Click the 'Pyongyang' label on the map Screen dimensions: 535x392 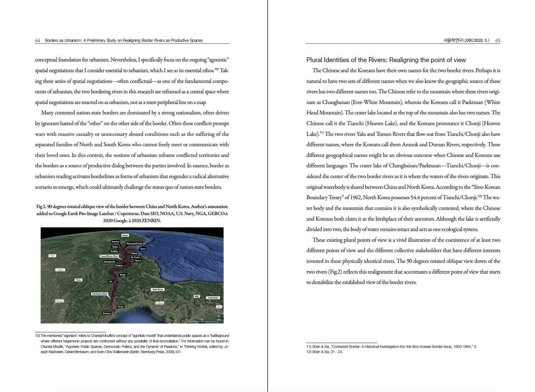160,303
